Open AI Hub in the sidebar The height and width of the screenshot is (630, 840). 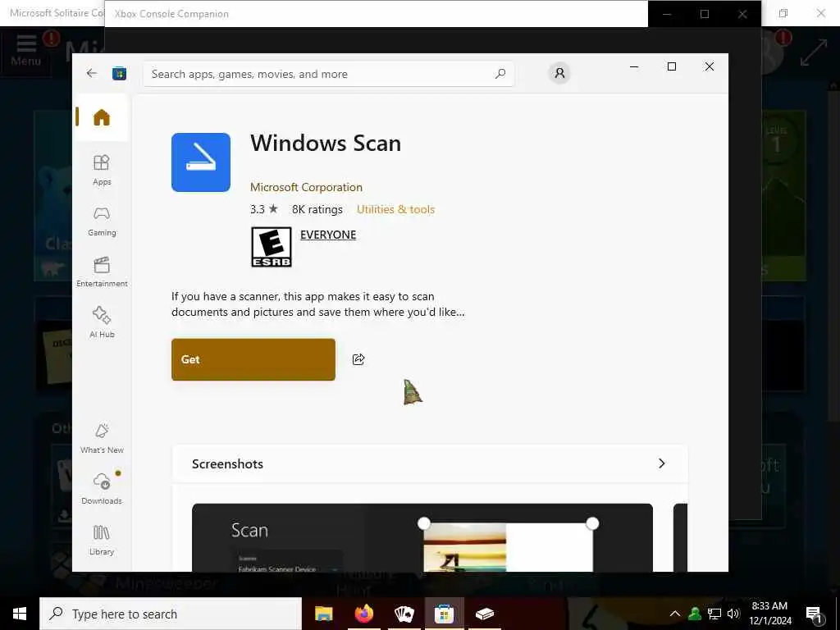(101, 322)
